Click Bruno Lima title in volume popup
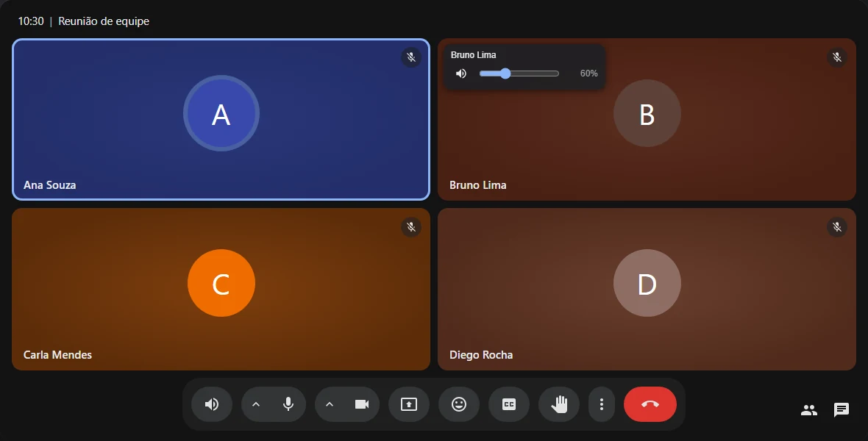 [473, 55]
